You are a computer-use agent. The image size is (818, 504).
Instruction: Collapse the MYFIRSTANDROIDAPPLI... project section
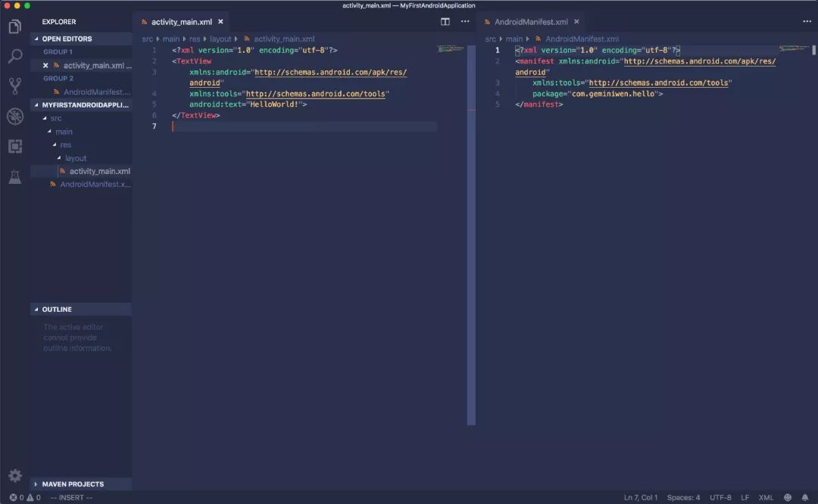pos(81,104)
